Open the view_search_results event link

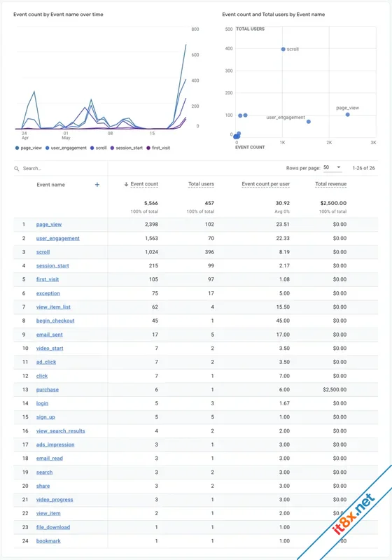coord(61,430)
